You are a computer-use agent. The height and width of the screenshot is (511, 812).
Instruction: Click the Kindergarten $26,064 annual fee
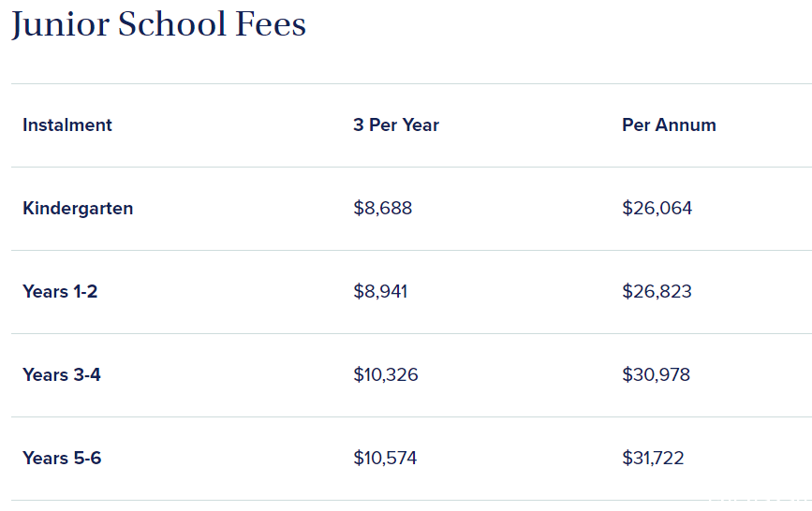[x=657, y=208]
